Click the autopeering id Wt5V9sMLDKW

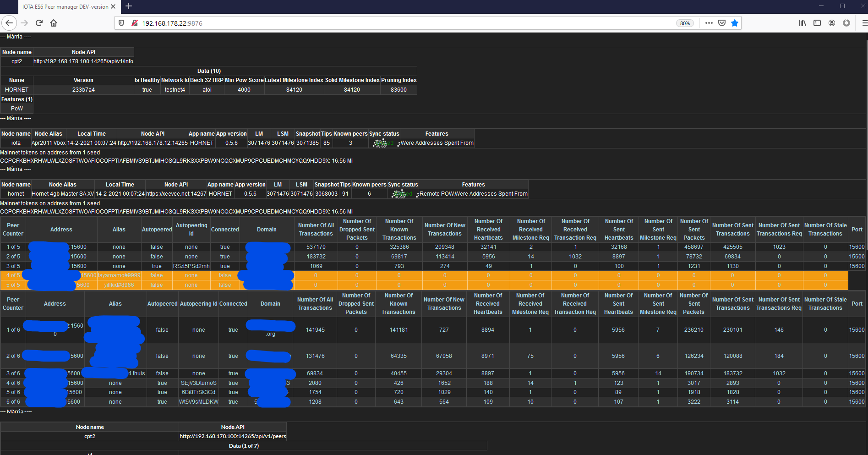[x=199, y=402]
